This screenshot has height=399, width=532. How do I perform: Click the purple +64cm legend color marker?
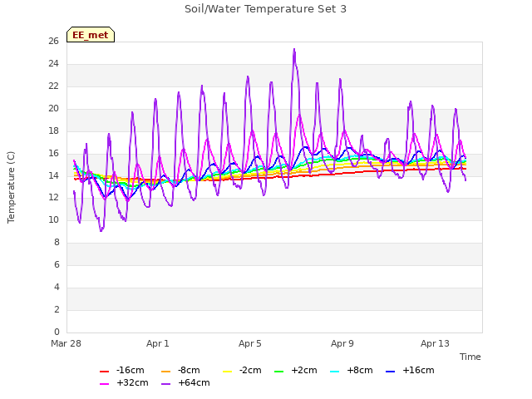[x=165, y=384]
